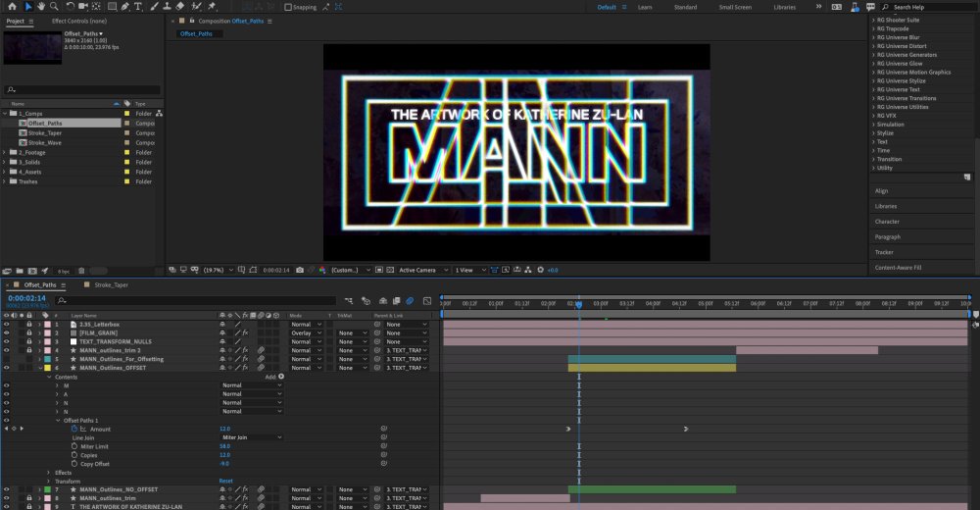This screenshot has width=980, height=510.
Task: Select the Puppet Pin tool
Action: (x=212, y=6)
